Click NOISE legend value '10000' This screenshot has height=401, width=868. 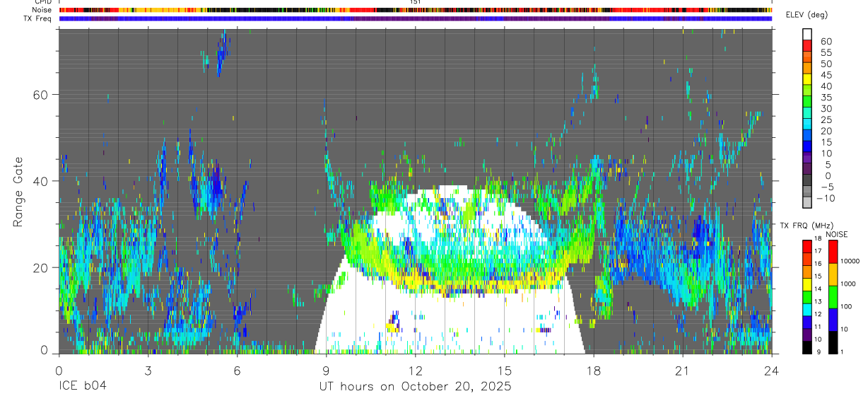(x=850, y=261)
